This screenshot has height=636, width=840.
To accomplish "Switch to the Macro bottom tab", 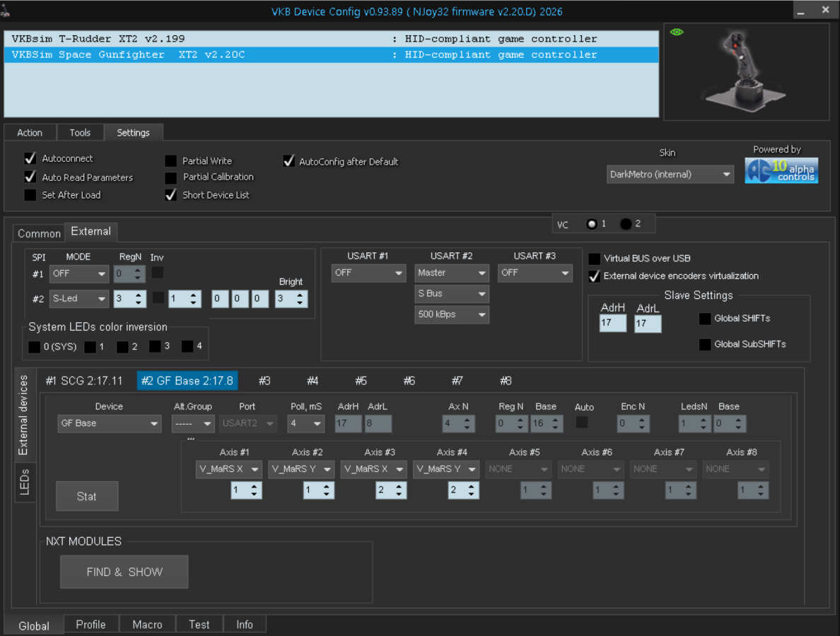I will [x=147, y=625].
